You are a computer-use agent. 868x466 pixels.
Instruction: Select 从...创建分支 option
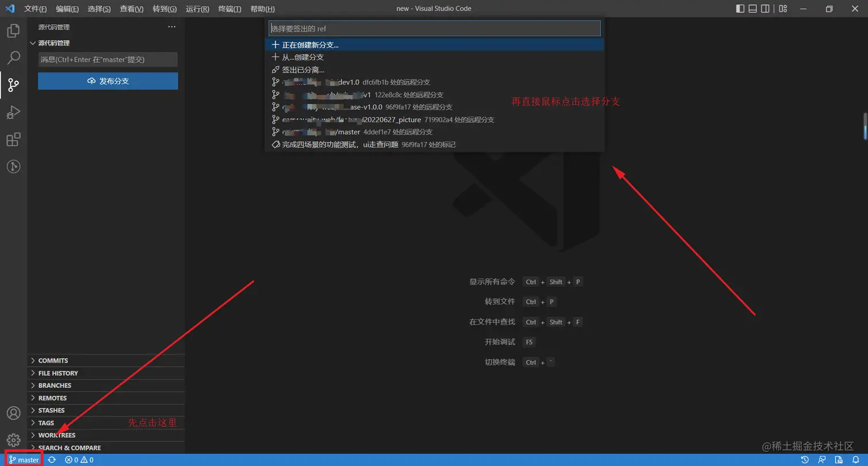(435, 57)
